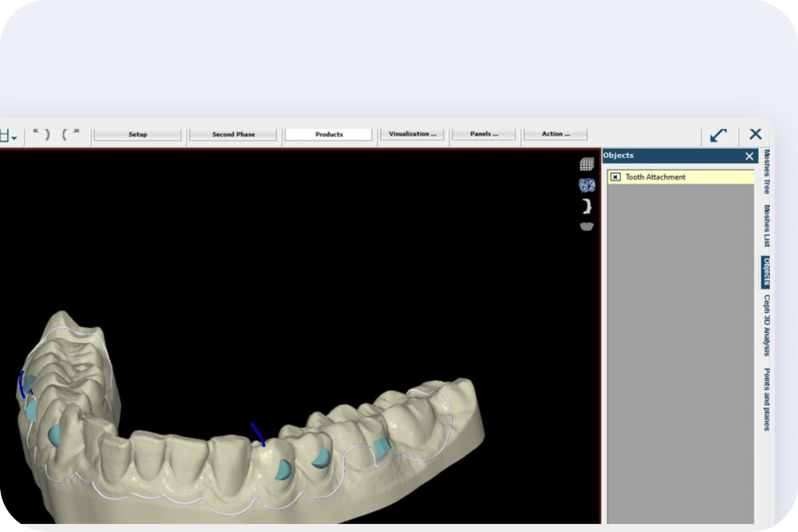The image size is (798, 532).
Task: Toggle the voxel grid cube view icon
Action: coord(587,164)
